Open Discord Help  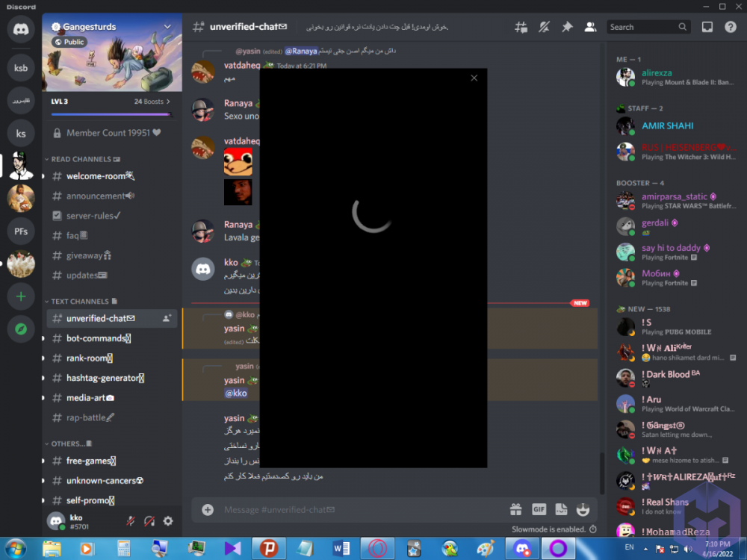731,27
